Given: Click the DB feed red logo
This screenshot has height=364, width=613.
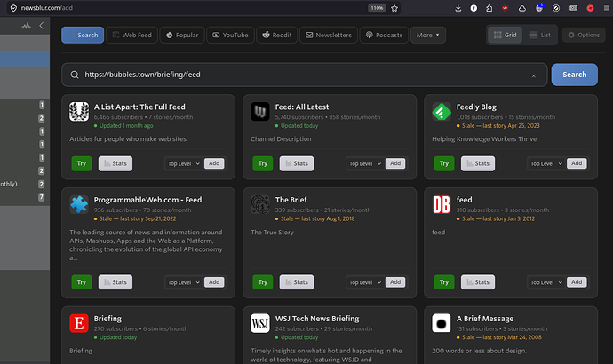Looking at the screenshot, I should coord(442,205).
